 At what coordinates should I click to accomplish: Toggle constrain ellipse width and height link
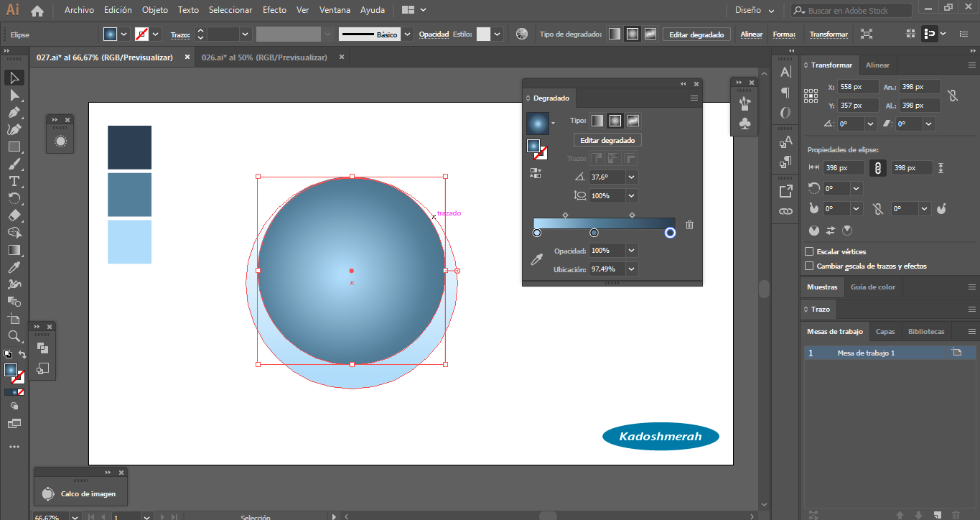877,168
